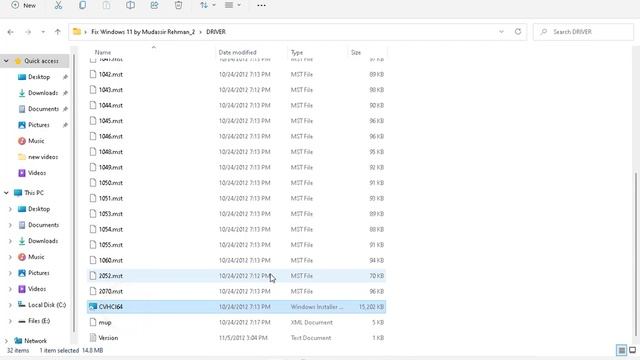Select the 1043.mst file
The height and width of the screenshot is (360, 640).
tap(237, 90)
